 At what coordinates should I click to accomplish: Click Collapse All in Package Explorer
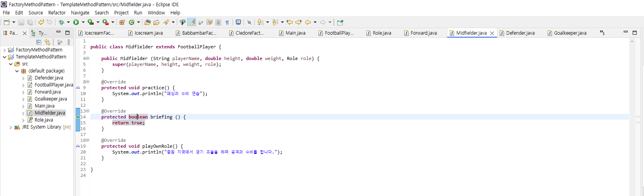39,42
